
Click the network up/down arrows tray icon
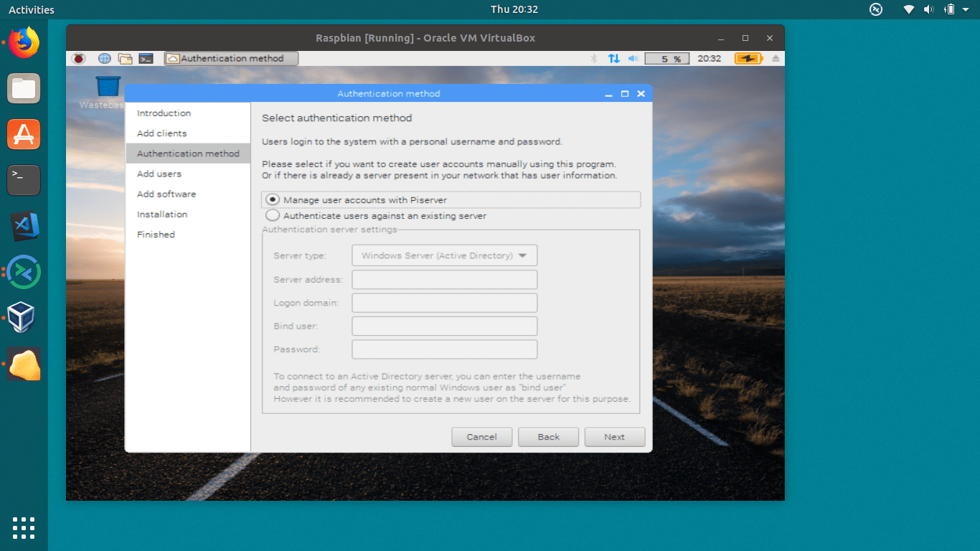pyautogui.click(x=614, y=58)
